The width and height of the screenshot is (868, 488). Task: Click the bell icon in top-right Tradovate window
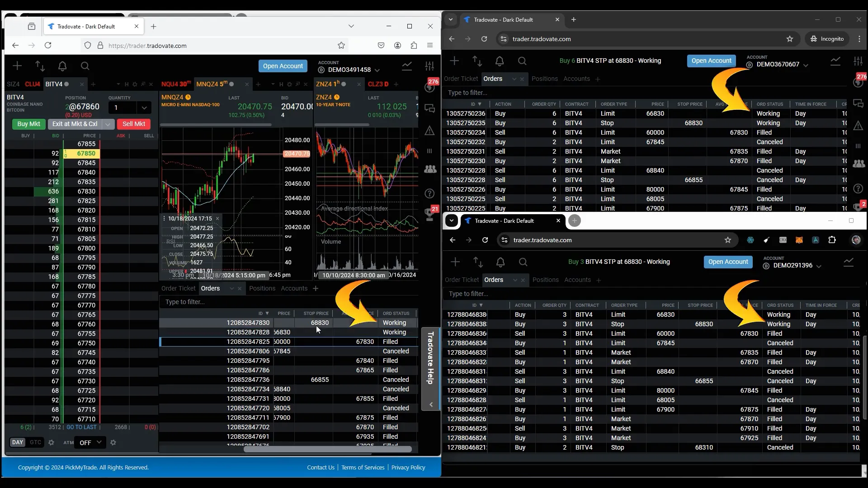coord(500,61)
